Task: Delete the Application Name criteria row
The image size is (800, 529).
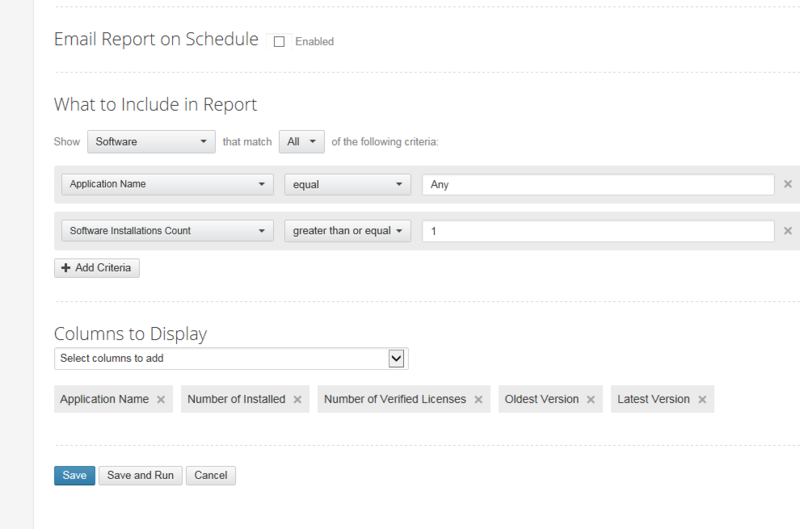Action: [x=788, y=185]
